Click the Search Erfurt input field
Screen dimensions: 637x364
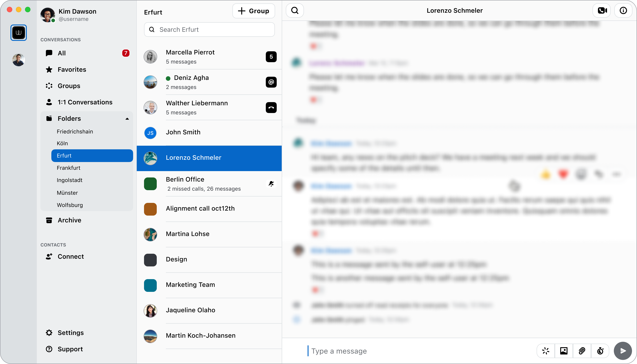(209, 29)
